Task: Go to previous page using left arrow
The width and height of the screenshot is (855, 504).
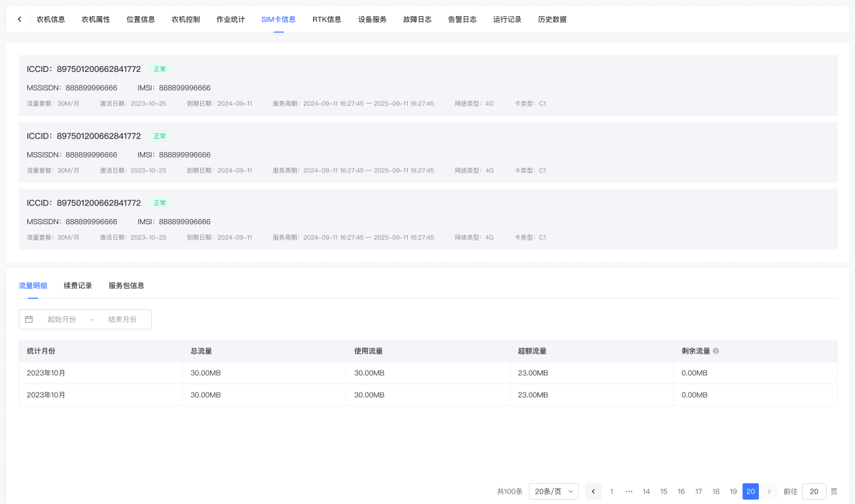Action: click(593, 492)
